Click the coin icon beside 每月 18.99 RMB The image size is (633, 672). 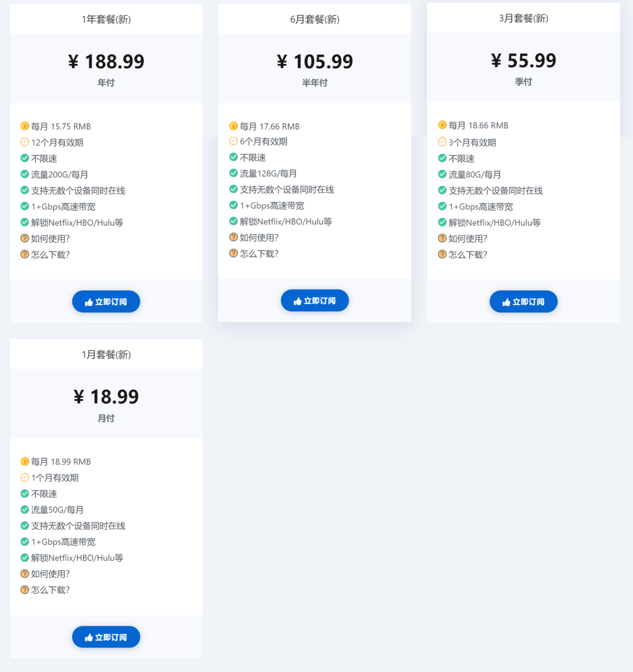(x=25, y=461)
